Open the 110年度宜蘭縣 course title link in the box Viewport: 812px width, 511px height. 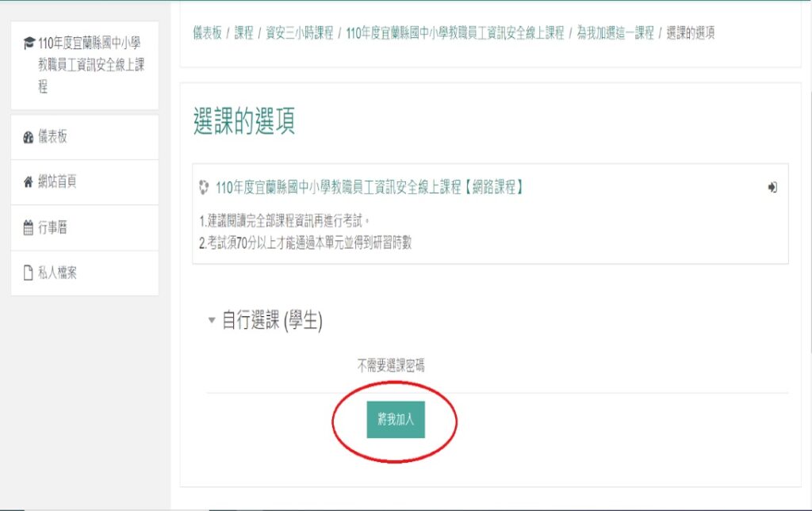point(370,187)
